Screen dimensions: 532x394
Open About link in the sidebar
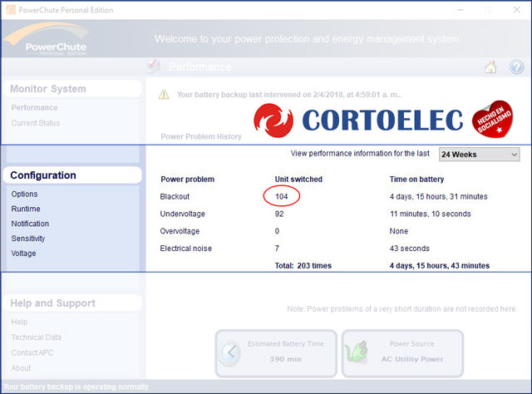pyautogui.click(x=21, y=368)
